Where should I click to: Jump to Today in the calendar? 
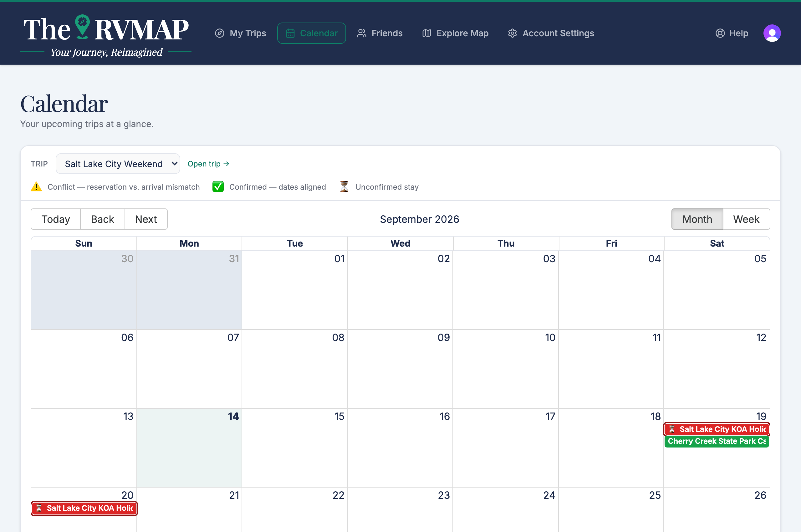[x=56, y=219]
